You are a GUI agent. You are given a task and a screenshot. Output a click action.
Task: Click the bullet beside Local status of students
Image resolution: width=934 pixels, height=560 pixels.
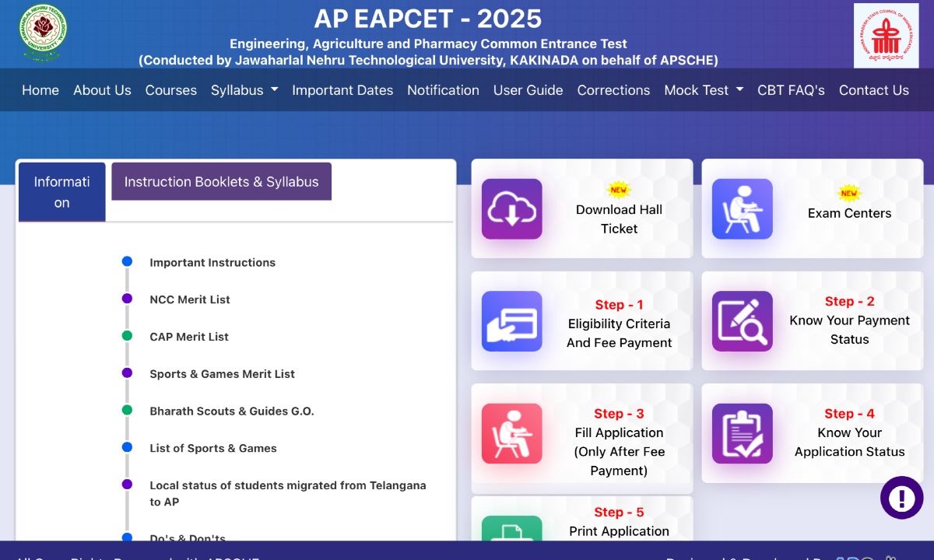127,484
